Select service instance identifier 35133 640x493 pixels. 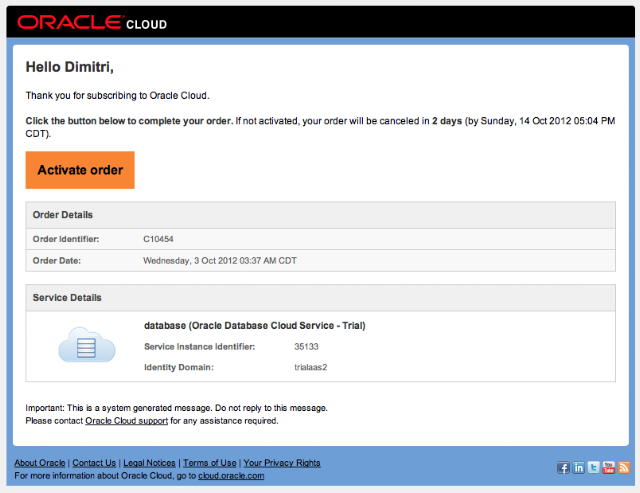307,347
